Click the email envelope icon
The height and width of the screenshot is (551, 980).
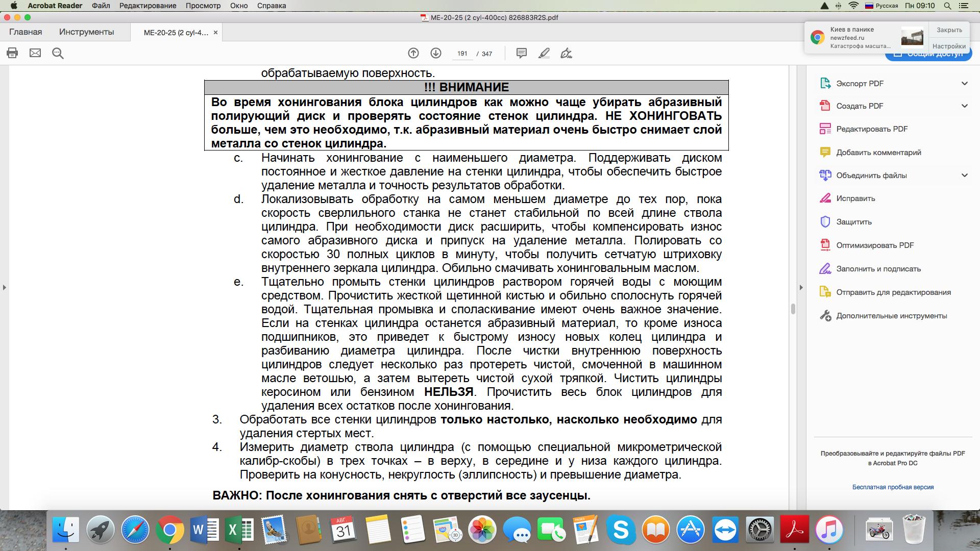coord(35,53)
